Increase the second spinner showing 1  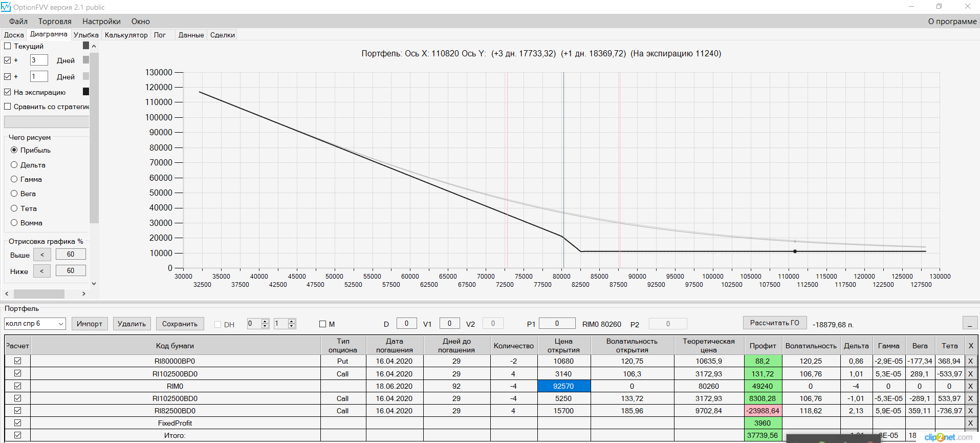pyautogui.click(x=292, y=321)
